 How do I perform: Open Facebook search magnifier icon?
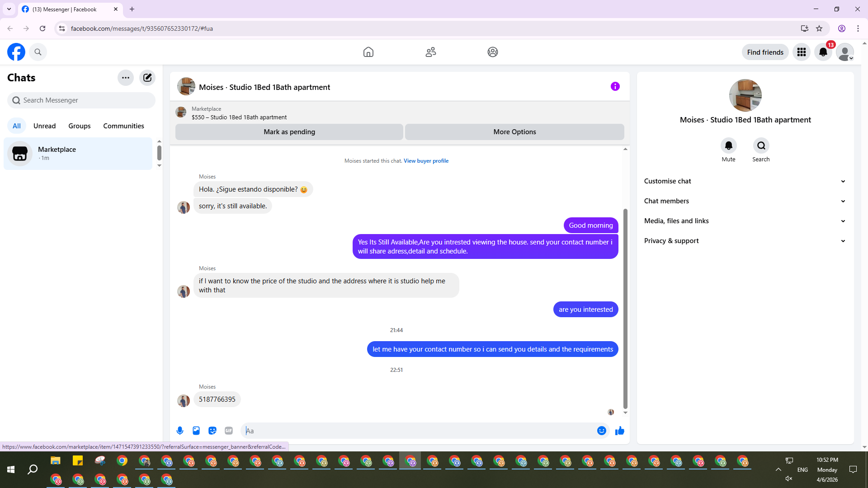click(x=38, y=52)
